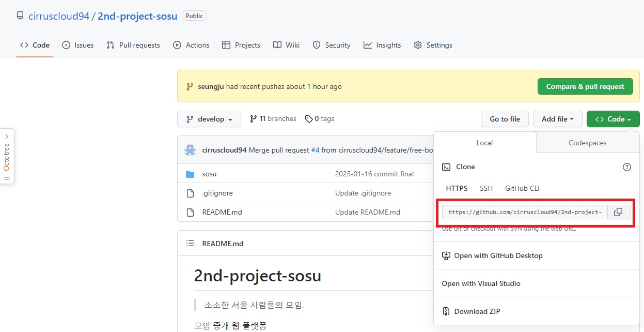Click the repository book icon beside cirruscloud94
644x332 pixels.
click(x=20, y=16)
